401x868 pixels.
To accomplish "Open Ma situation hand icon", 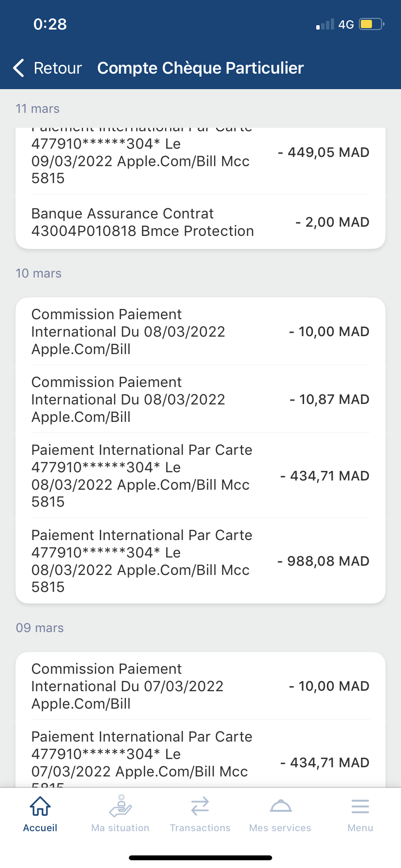I will click(x=120, y=806).
